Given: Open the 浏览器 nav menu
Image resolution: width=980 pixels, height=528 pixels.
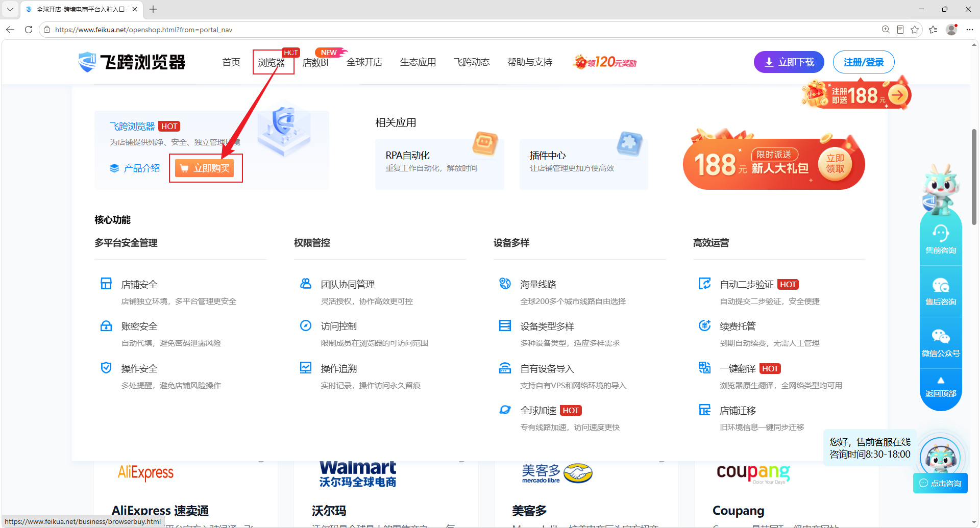Looking at the screenshot, I should point(272,63).
